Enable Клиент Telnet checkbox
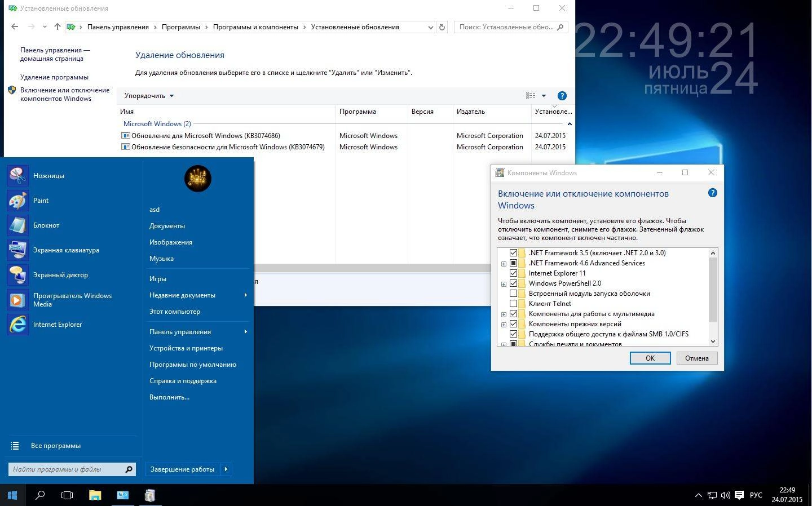The width and height of the screenshot is (812, 506). [513, 304]
